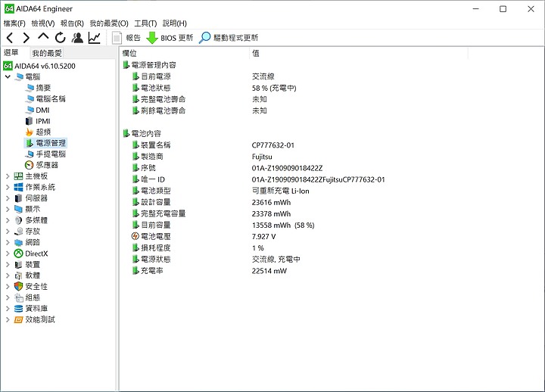Click the 作業系統 Windows logo icon

[x=18, y=187]
